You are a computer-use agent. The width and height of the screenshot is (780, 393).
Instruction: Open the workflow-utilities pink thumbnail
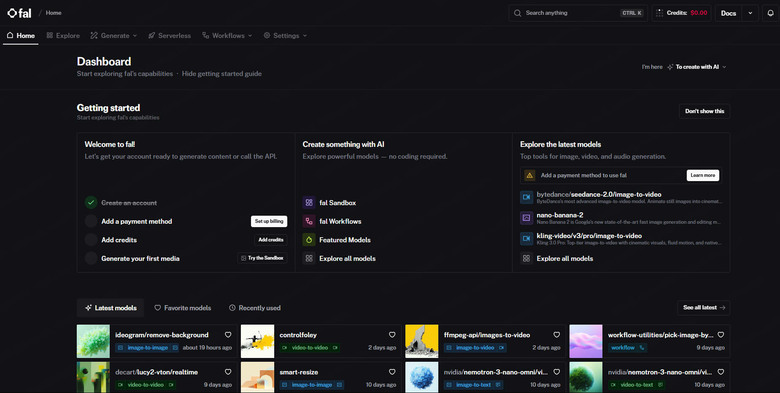click(x=586, y=341)
